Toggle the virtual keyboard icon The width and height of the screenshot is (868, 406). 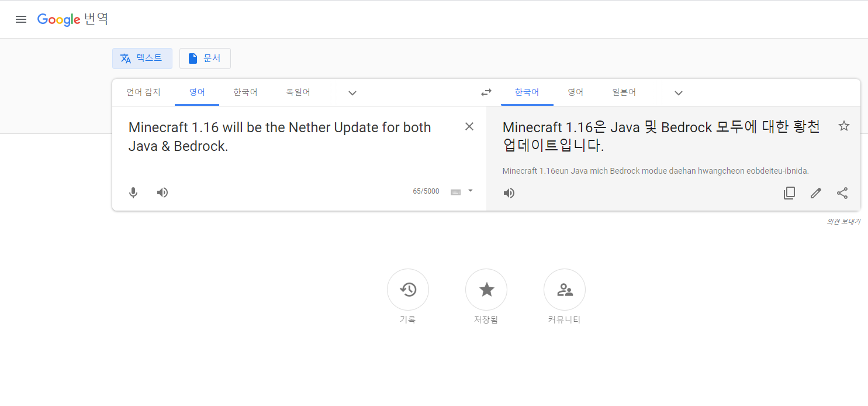coord(456,192)
